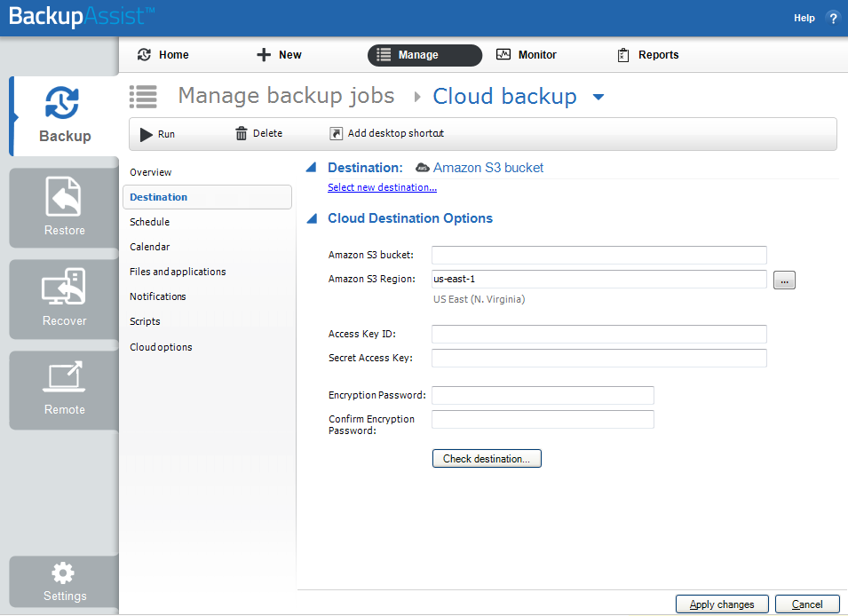Click the Add desktop shortcut icon
The height and width of the screenshot is (616, 848).
[x=336, y=133]
